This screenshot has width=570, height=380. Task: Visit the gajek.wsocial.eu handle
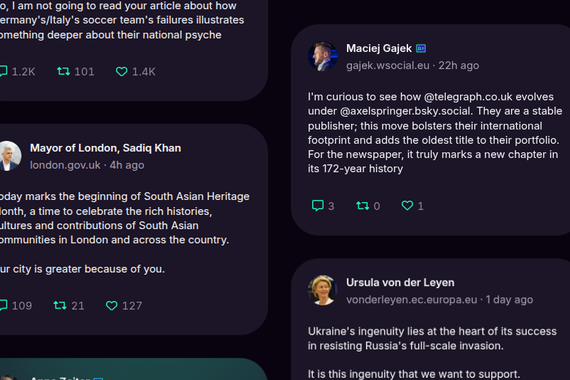pos(388,65)
